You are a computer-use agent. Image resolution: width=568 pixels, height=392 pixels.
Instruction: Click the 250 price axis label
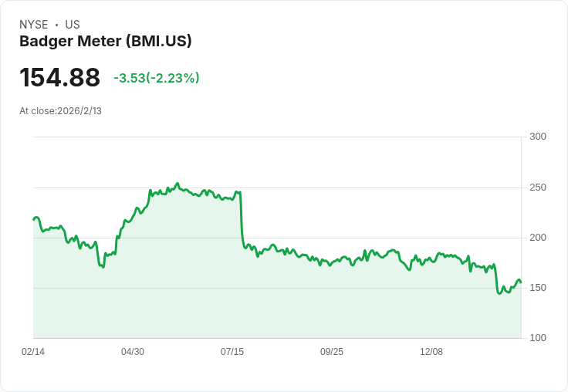pos(538,188)
